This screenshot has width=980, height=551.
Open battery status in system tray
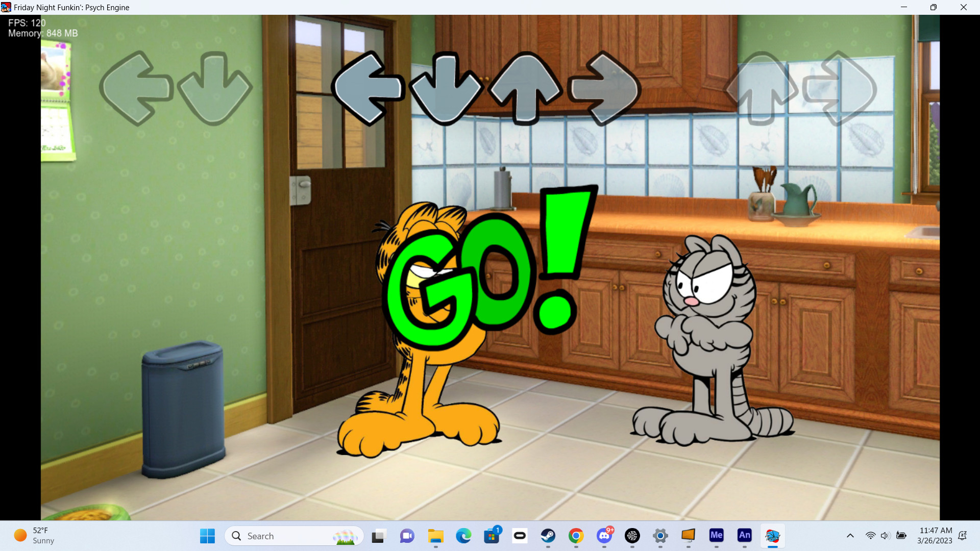coord(901,536)
